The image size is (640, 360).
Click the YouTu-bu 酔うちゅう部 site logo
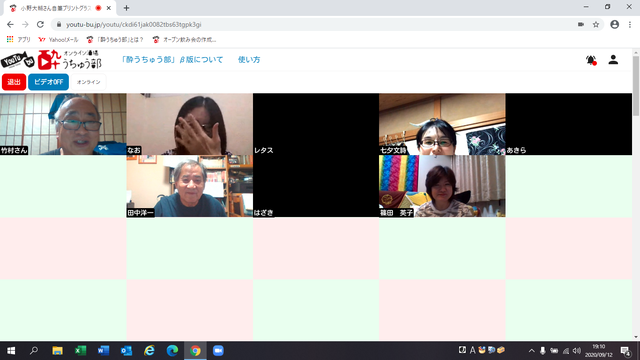click(51, 60)
